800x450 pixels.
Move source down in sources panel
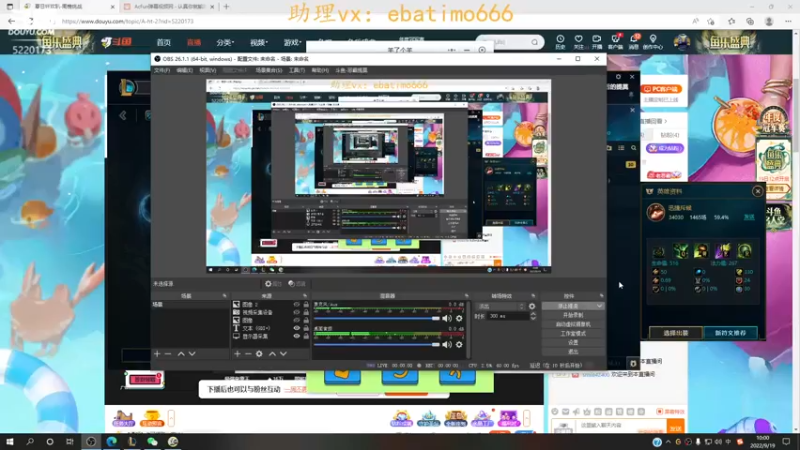click(x=283, y=354)
